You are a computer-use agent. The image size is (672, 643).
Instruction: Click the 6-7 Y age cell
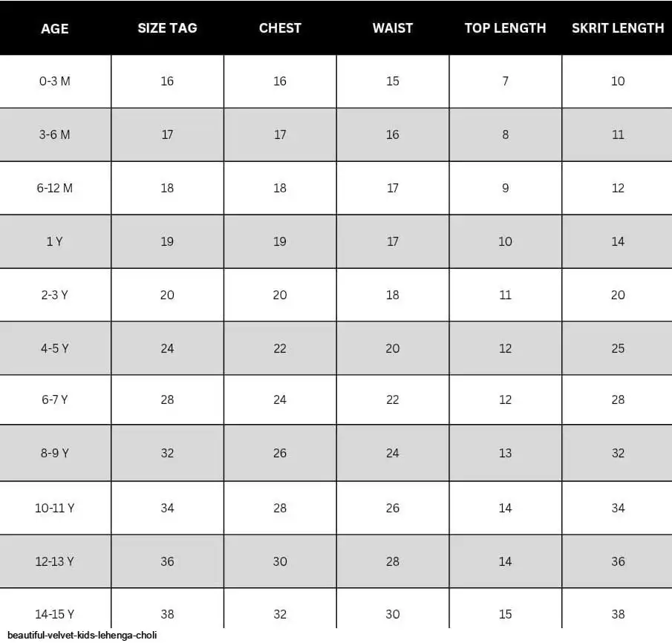[55, 399]
